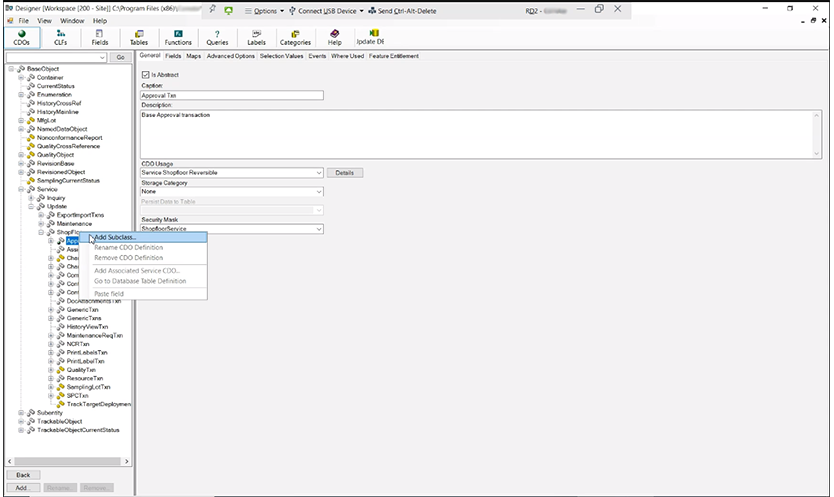Screen dimensions: 834x497
Task: Click the Help book icon in toolbar
Action: (x=334, y=37)
